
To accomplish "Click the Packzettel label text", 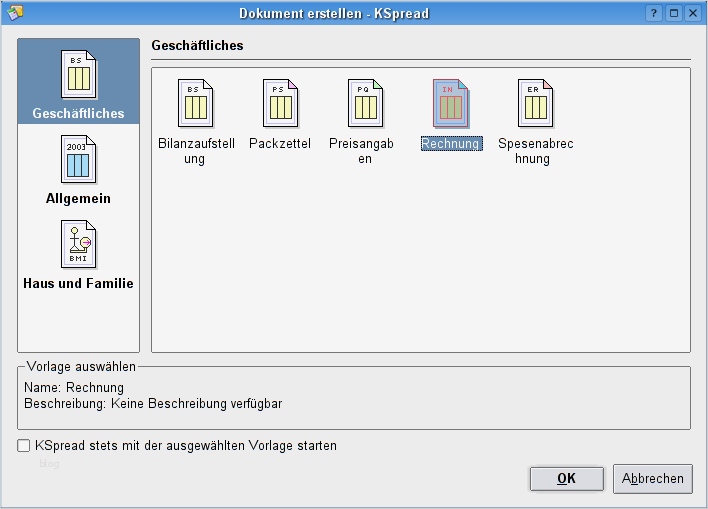I will point(280,144).
